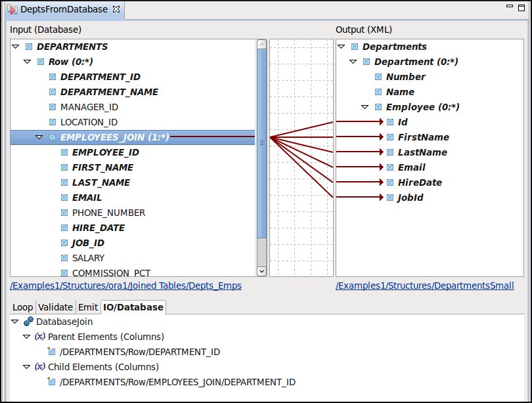The image size is (532, 403).
Task: Close the DeptsFromDatabase tab
Action: pyautogui.click(x=116, y=10)
